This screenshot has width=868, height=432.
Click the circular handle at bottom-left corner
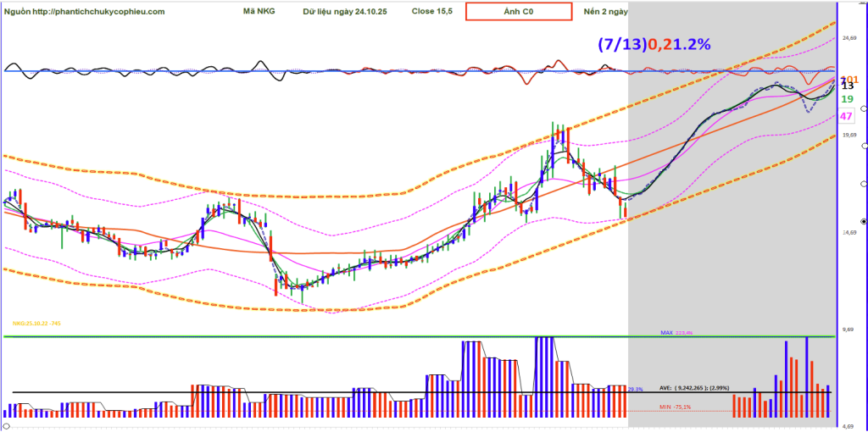[5, 425]
